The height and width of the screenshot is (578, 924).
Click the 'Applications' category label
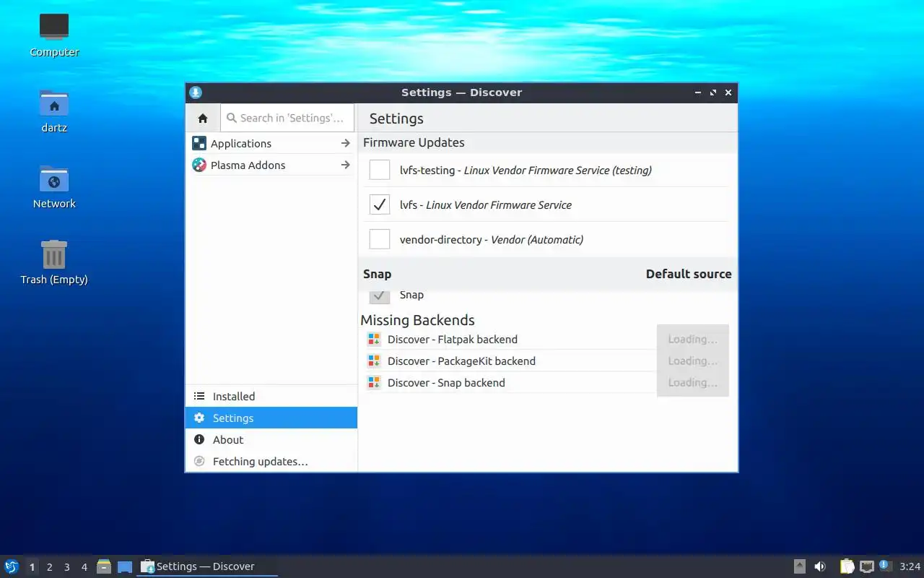click(x=241, y=143)
